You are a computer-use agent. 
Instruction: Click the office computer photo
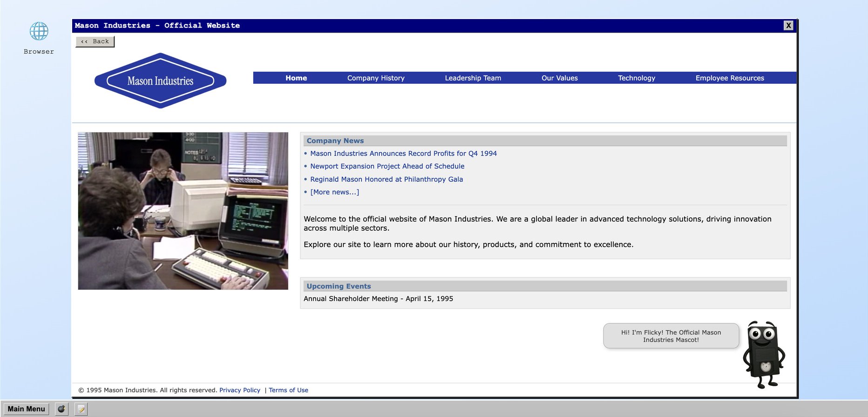click(x=183, y=211)
